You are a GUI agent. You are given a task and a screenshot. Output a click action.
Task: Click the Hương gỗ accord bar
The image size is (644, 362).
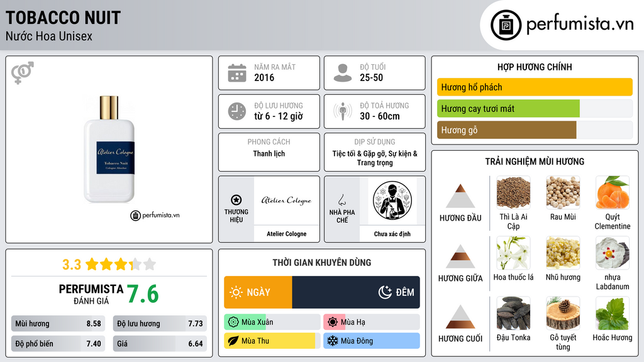click(535, 130)
